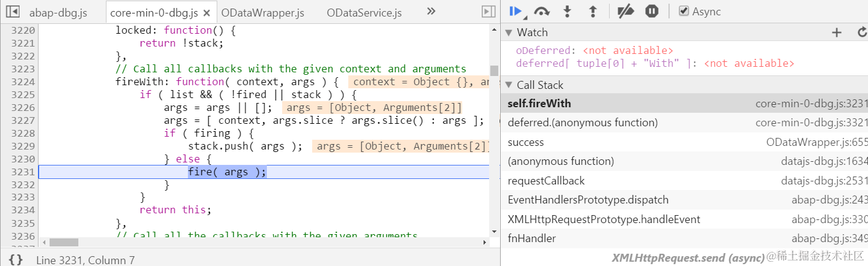Screen dimensions: 868x266
Task: Set breakpoint on line number 3229
Action: (23, 146)
